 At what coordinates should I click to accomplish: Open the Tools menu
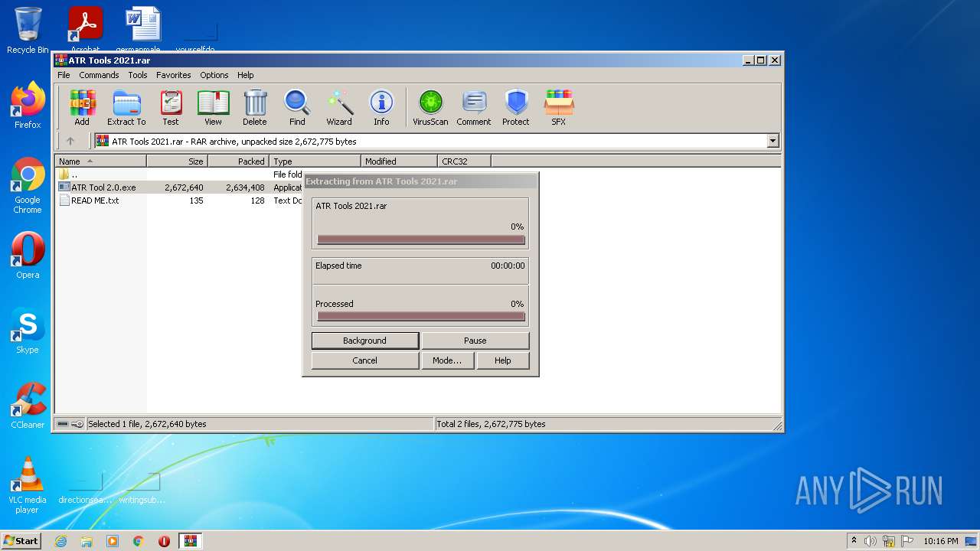(x=138, y=75)
